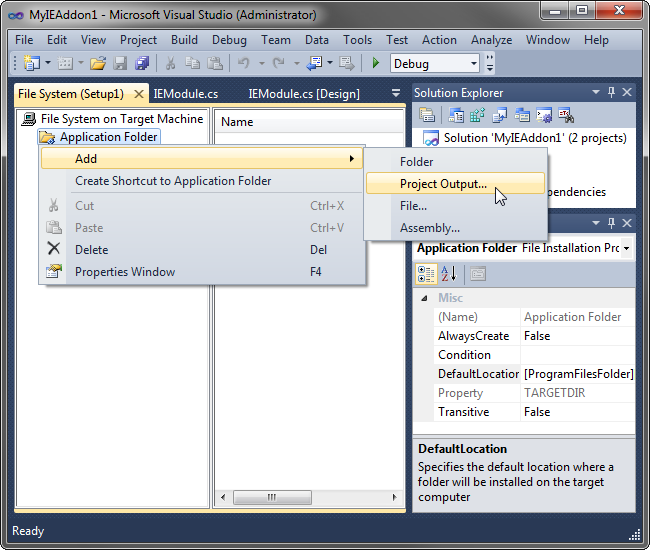
Task: Toggle auto-hide pin on Solution Explorer
Action: click(611, 92)
